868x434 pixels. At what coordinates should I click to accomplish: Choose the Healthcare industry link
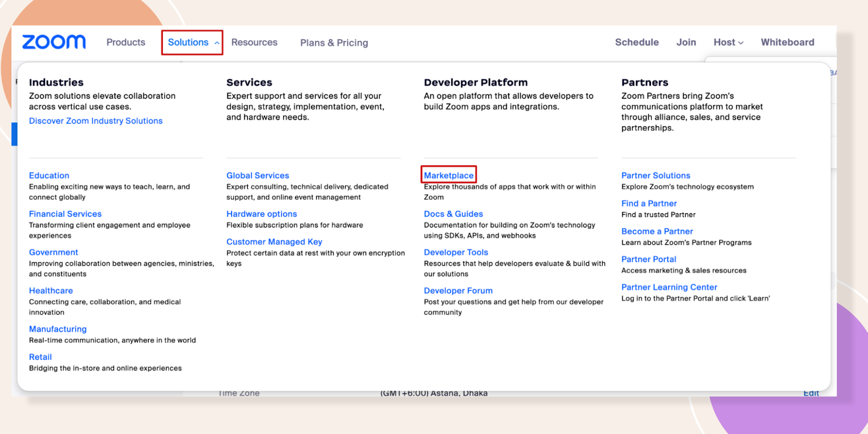[x=51, y=291]
